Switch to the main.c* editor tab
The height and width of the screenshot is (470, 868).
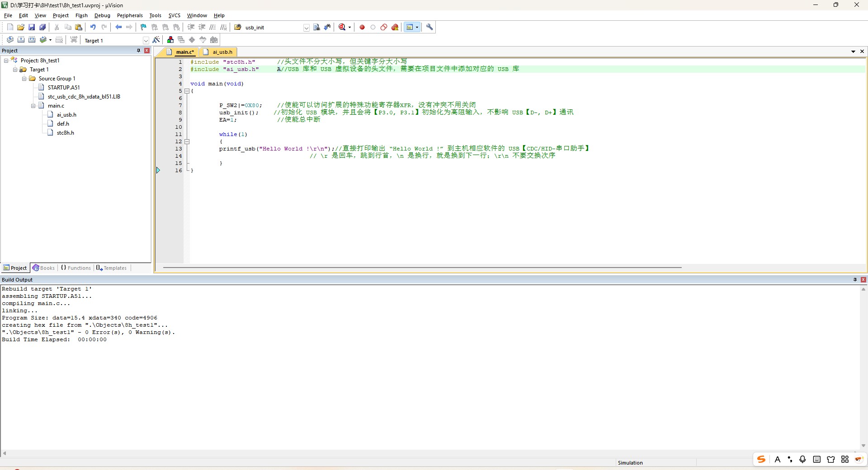(180, 52)
